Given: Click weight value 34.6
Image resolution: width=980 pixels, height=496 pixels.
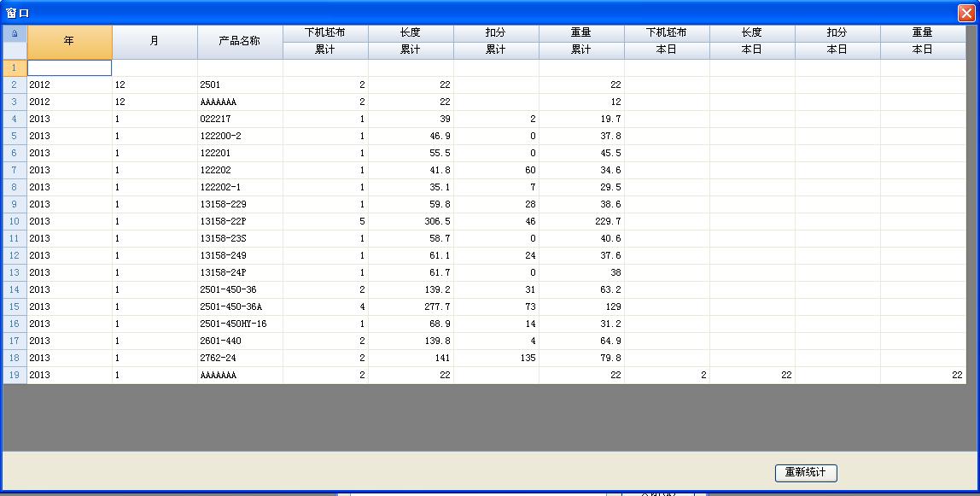Looking at the screenshot, I should pos(581,170).
